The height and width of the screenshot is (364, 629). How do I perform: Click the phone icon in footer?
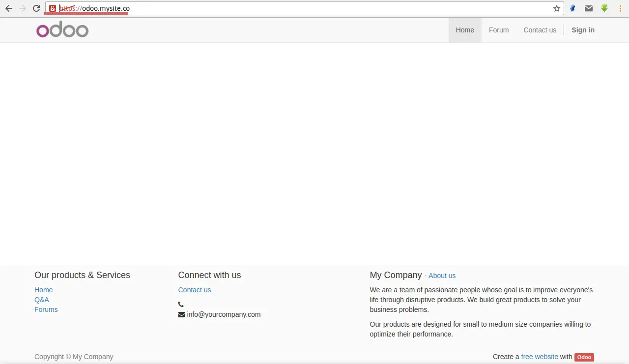coord(181,305)
